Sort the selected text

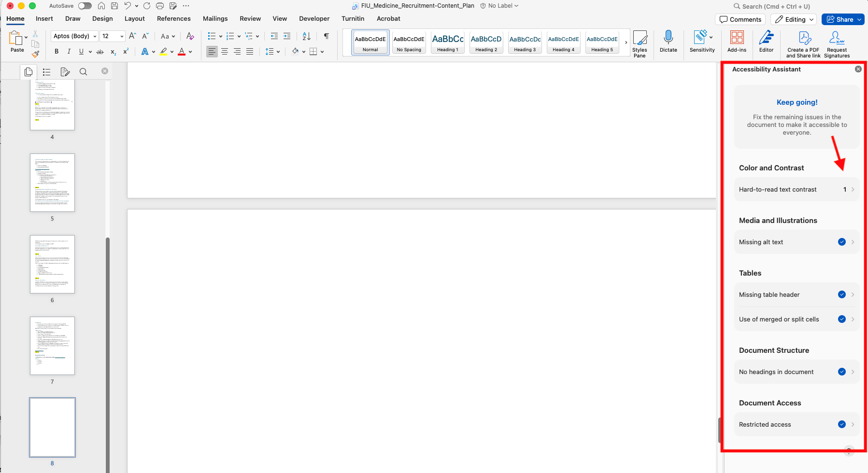[306, 36]
